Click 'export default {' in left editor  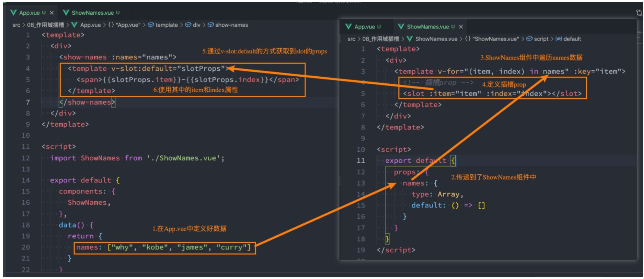click(85, 180)
